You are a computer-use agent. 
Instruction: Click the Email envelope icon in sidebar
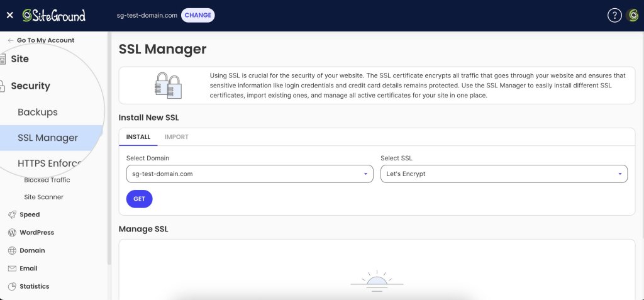12,269
